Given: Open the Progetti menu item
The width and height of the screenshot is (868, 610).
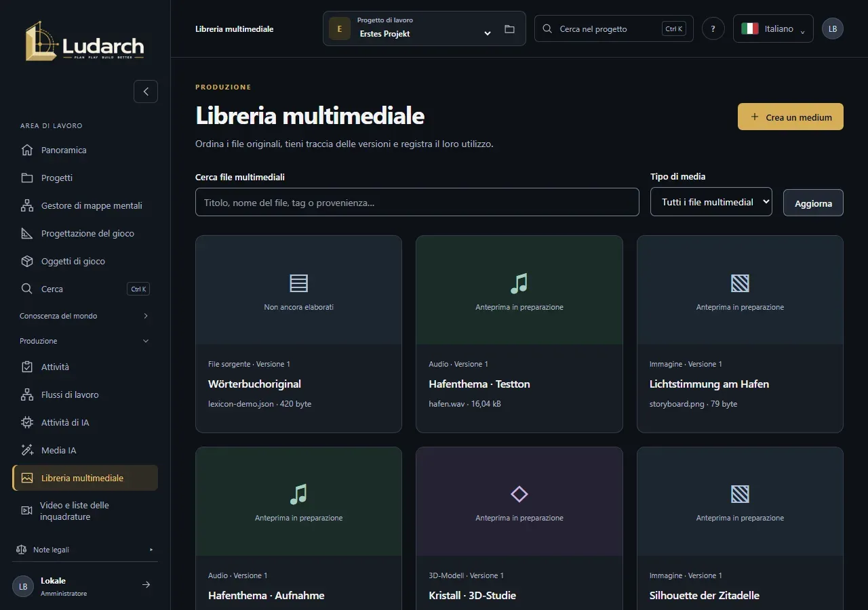Looking at the screenshot, I should pos(85,178).
